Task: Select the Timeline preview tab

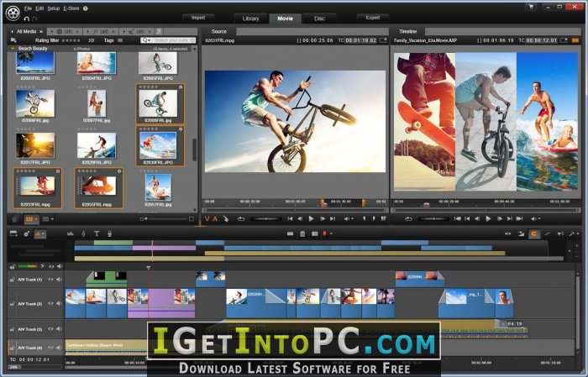Action: click(407, 31)
